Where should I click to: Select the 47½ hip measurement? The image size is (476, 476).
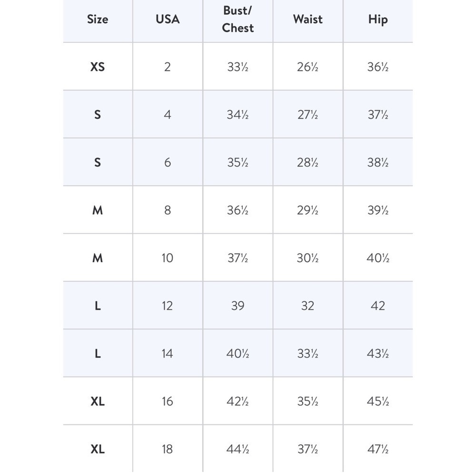click(x=378, y=449)
